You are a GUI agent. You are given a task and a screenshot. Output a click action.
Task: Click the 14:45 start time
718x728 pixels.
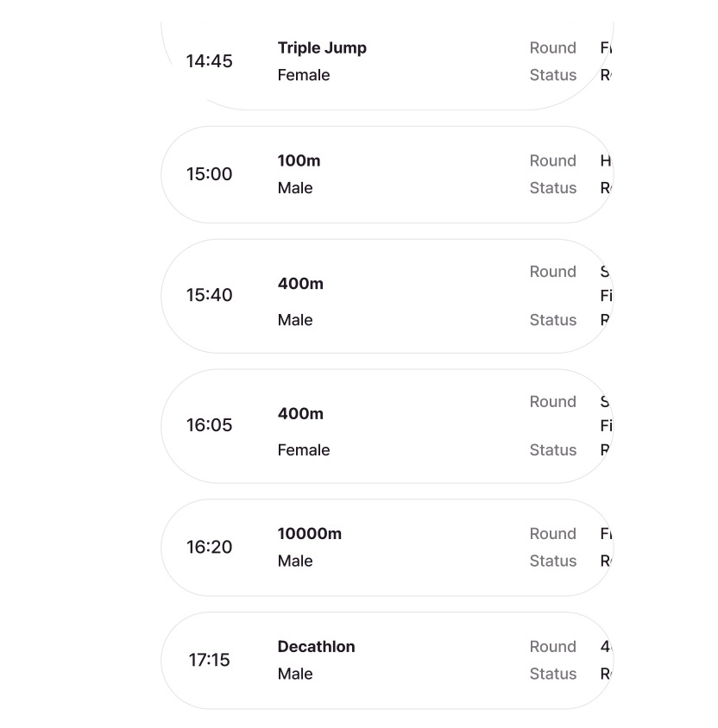click(x=209, y=61)
